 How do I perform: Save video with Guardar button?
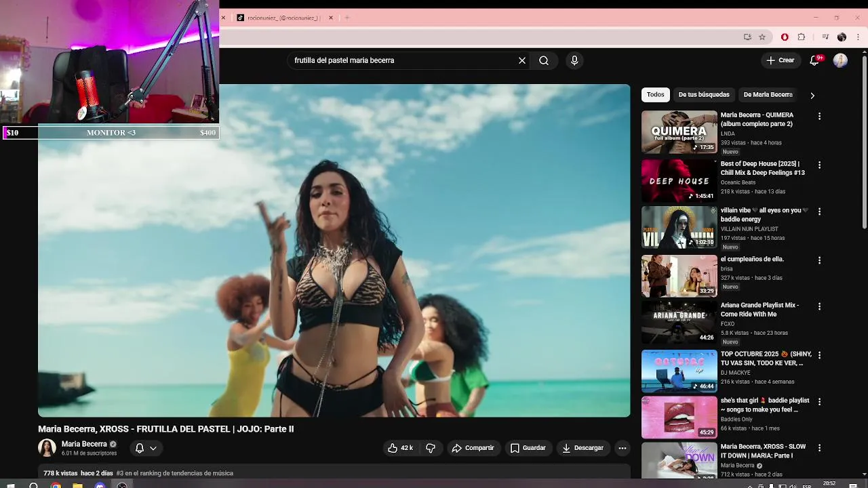(x=528, y=448)
